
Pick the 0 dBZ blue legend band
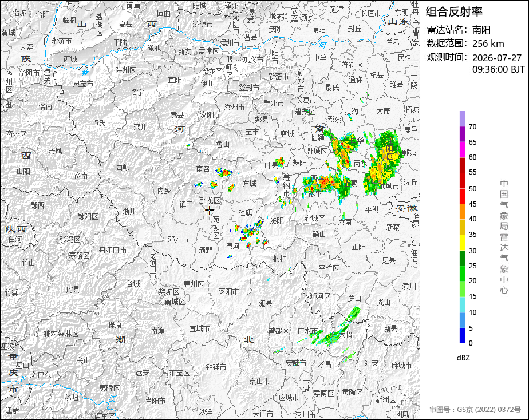click(463, 336)
